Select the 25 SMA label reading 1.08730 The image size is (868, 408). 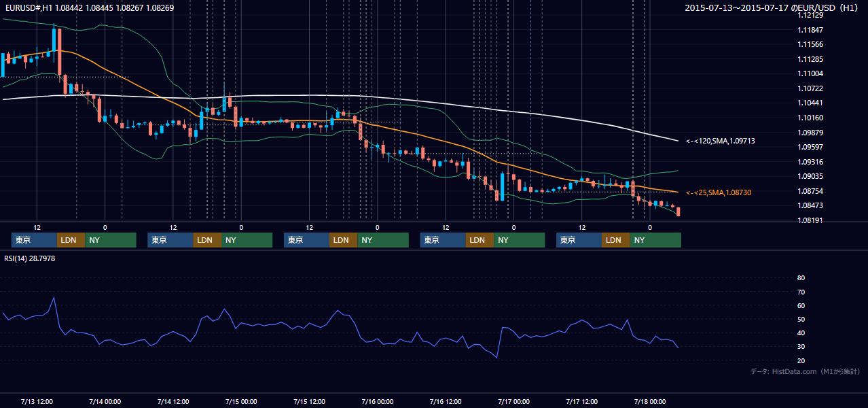[x=719, y=193]
